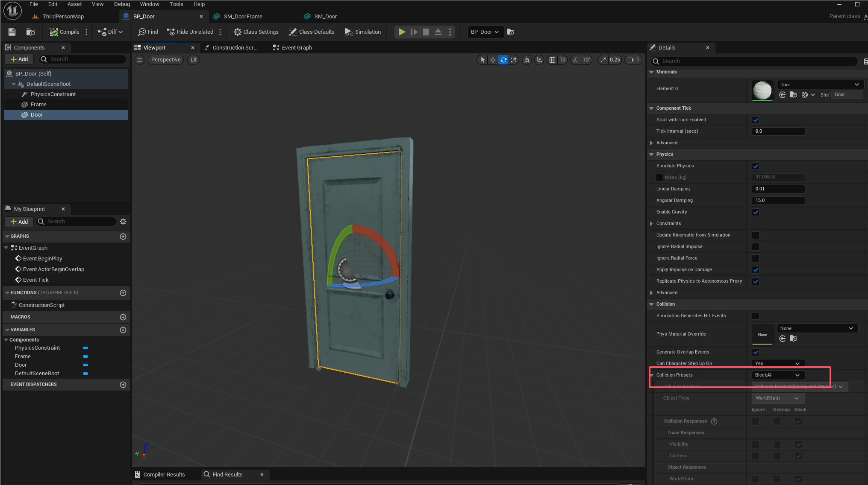Screen dimensions: 868x485
Task: Open the Tools menu
Action: click(x=176, y=4)
